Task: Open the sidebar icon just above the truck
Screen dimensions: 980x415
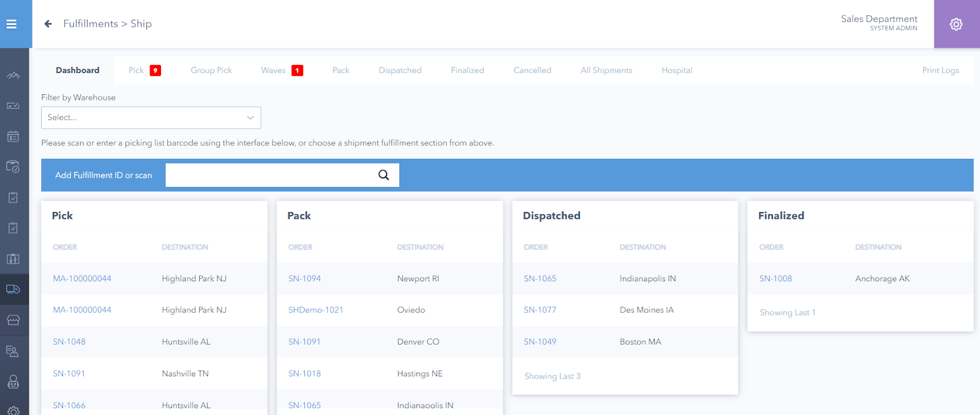Action: tap(13, 259)
